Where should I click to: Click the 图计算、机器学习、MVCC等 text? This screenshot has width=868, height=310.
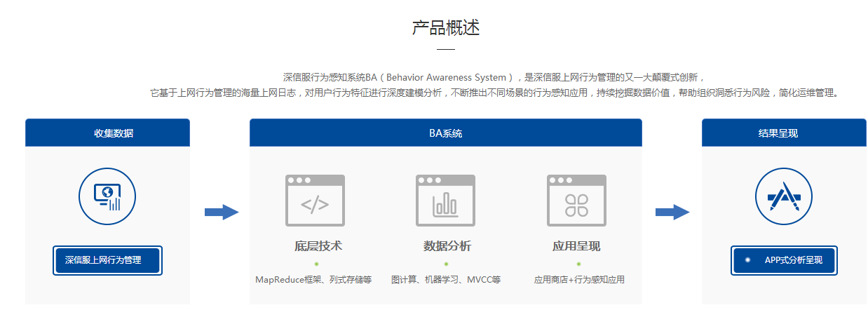tap(446, 279)
